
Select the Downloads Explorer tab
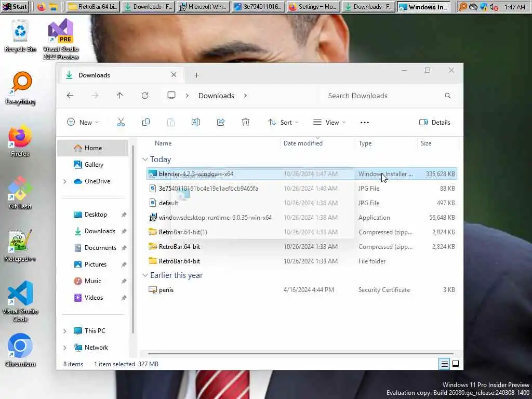(122, 75)
